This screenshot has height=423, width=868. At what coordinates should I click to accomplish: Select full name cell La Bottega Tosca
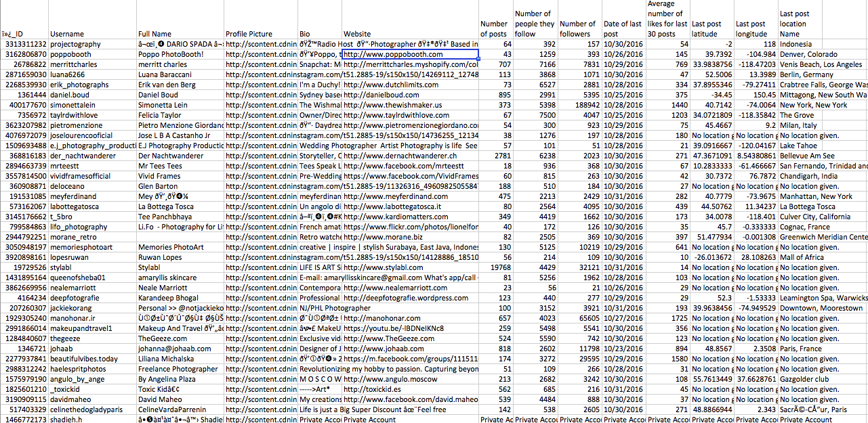180,206
